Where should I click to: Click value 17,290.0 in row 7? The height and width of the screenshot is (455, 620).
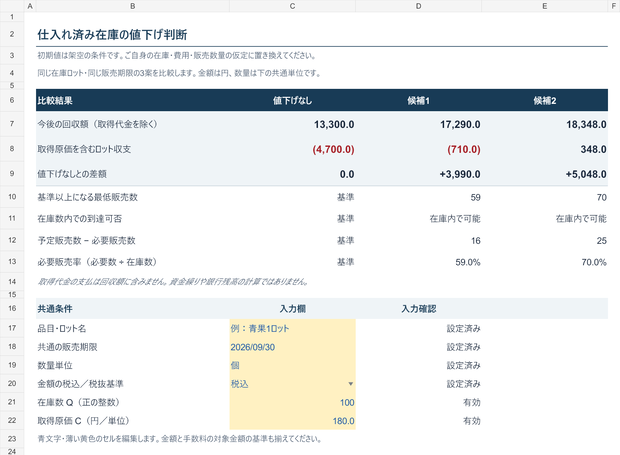pyautogui.click(x=460, y=125)
